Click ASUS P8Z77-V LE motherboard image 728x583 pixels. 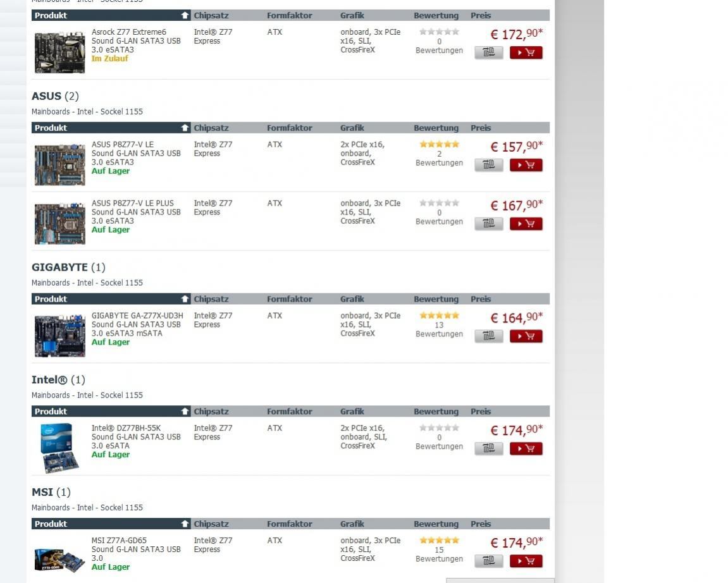(59, 164)
